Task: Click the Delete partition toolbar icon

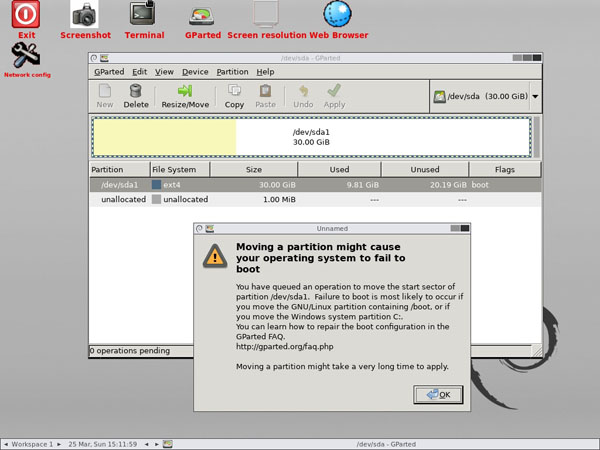Action: (136, 96)
